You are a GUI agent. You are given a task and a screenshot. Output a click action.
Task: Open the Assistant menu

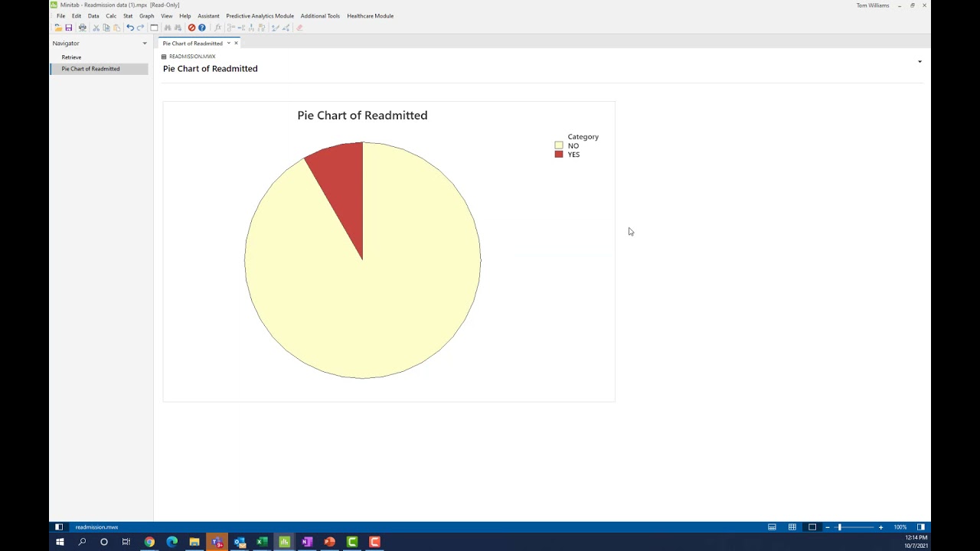coord(208,16)
